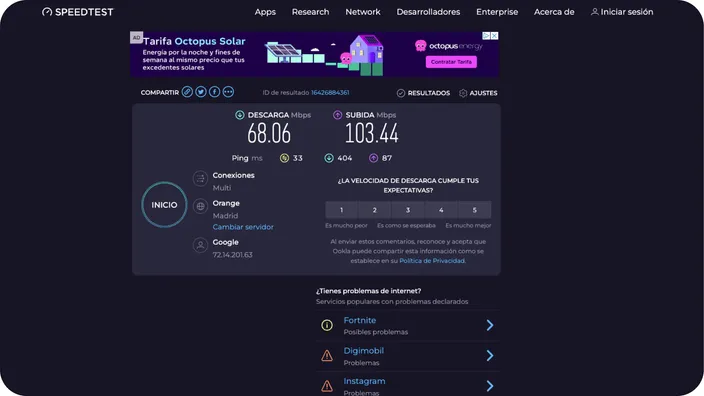This screenshot has width=704, height=396.
Task: Close the Octopus Solar ad banner
Action: tap(494, 35)
